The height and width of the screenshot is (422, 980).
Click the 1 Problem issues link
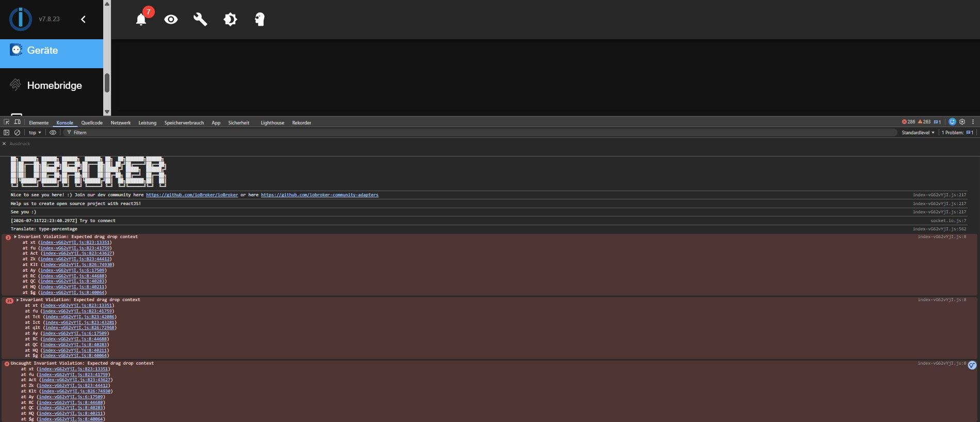[x=958, y=133]
